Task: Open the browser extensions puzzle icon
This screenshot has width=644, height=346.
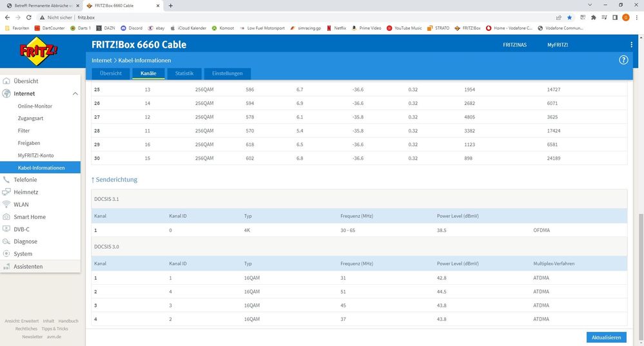Action: click(593, 17)
